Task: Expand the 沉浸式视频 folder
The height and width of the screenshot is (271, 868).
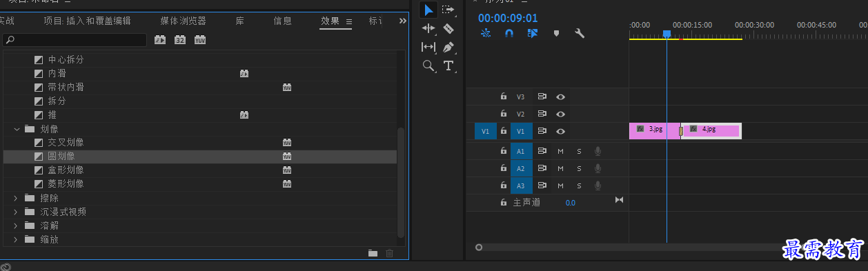Action: [x=17, y=212]
